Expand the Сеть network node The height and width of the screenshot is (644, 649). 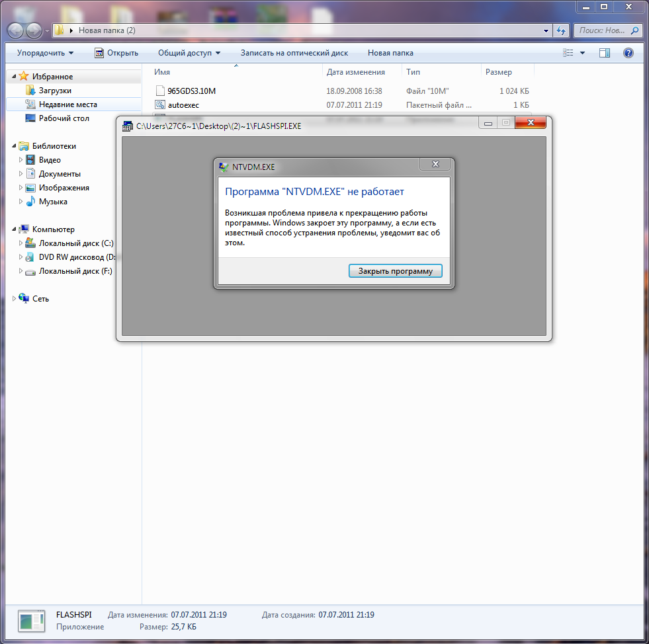(15, 299)
